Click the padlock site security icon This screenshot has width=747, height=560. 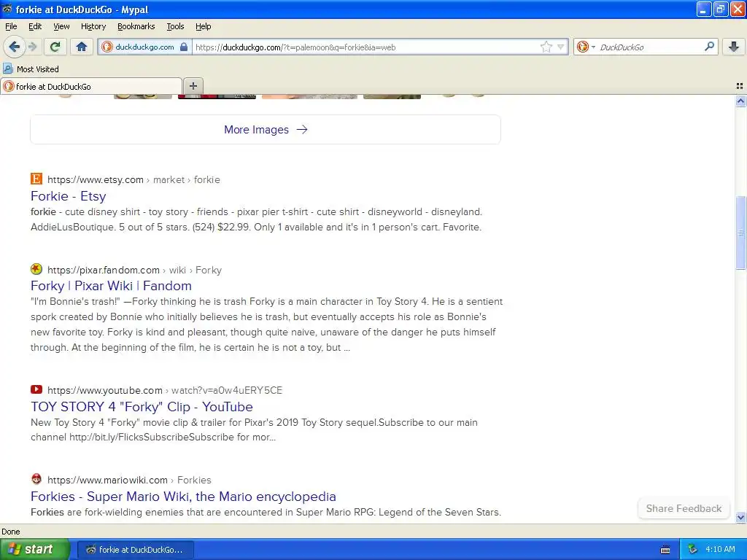coord(183,47)
